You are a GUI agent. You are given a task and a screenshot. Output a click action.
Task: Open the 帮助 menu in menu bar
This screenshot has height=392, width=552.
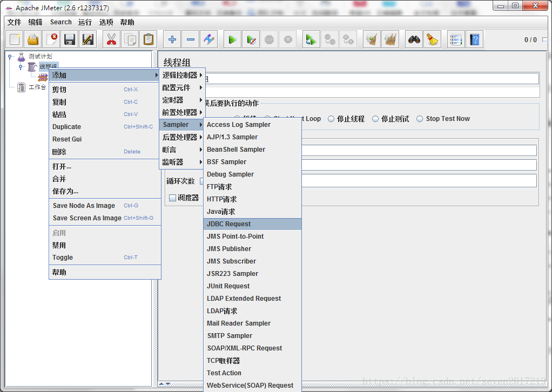[127, 22]
